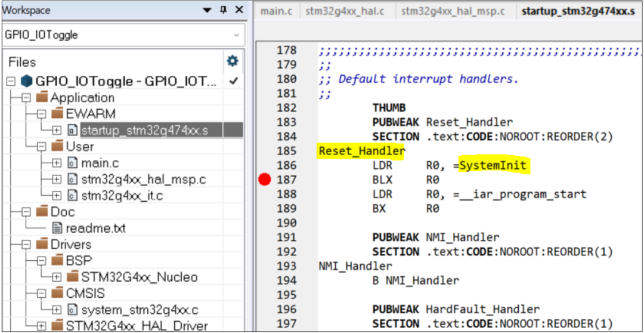
Task: Select the Application folder icon
Action: point(42,98)
